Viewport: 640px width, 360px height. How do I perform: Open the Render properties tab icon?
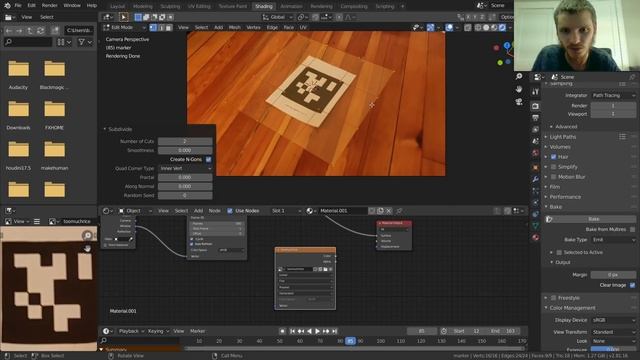click(x=536, y=106)
